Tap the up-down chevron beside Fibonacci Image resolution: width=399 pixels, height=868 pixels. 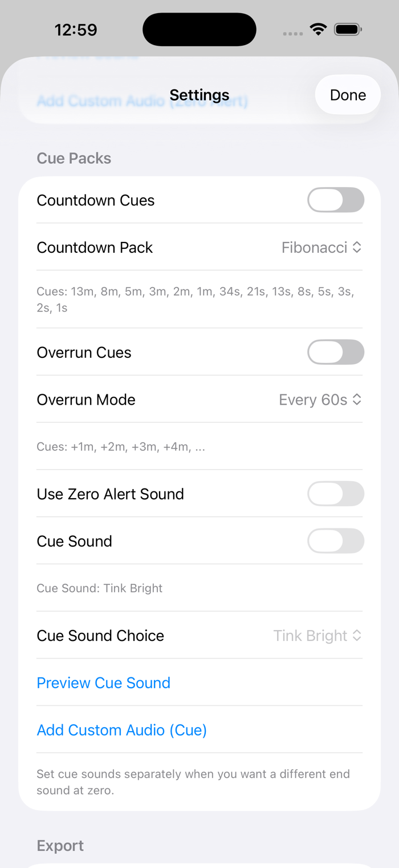pos(357,248)
